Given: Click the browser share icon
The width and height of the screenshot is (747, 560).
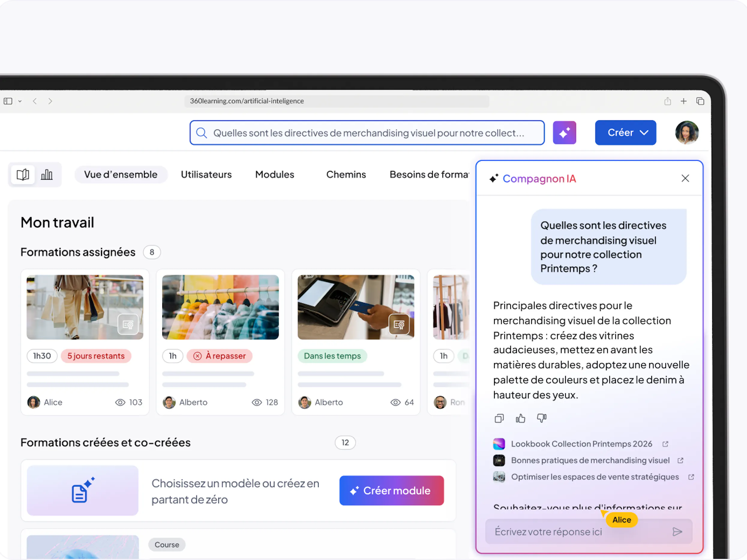Looking at the screenshot, I should point(667,101).
